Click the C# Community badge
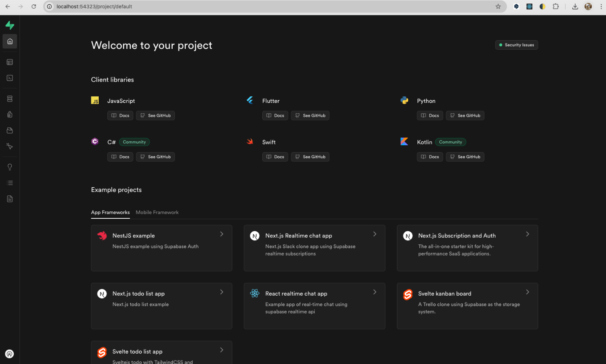This screenshot has height=364, width=606. 134,142
